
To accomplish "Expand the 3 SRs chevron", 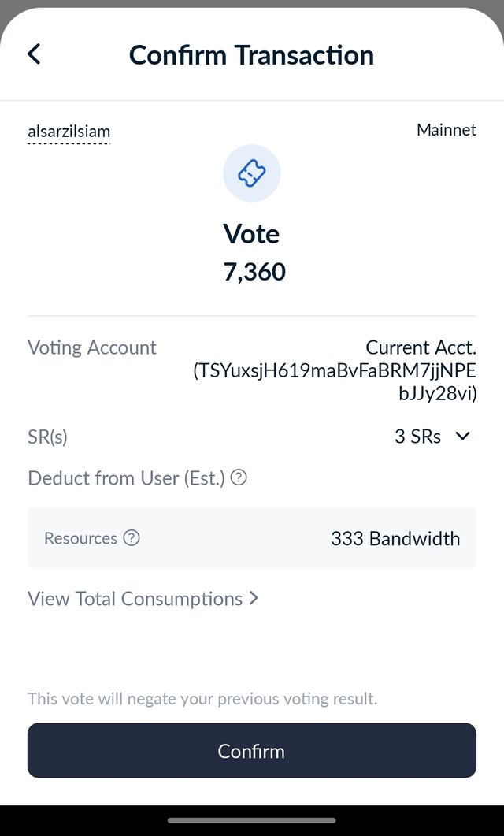I will [463, 437].
